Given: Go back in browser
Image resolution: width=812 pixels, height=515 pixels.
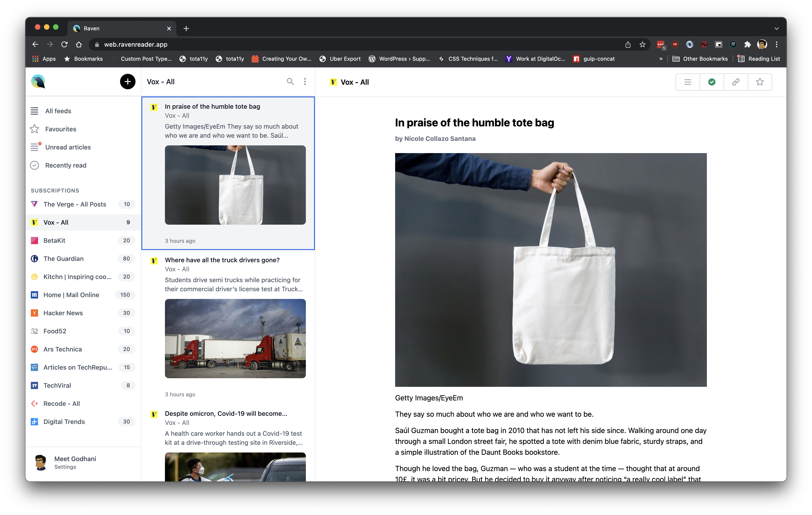Looking at the screenshot, I should pos(35,44).
